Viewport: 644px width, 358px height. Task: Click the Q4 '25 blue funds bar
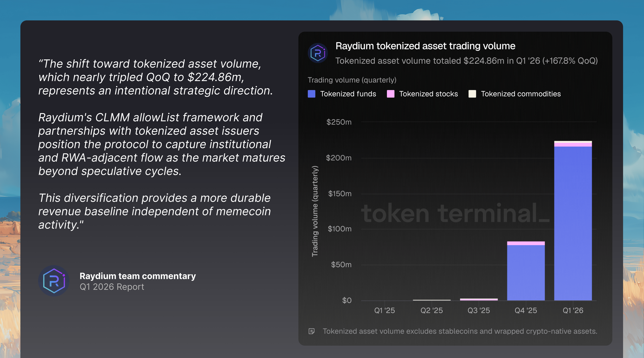(x=526, y=272)
